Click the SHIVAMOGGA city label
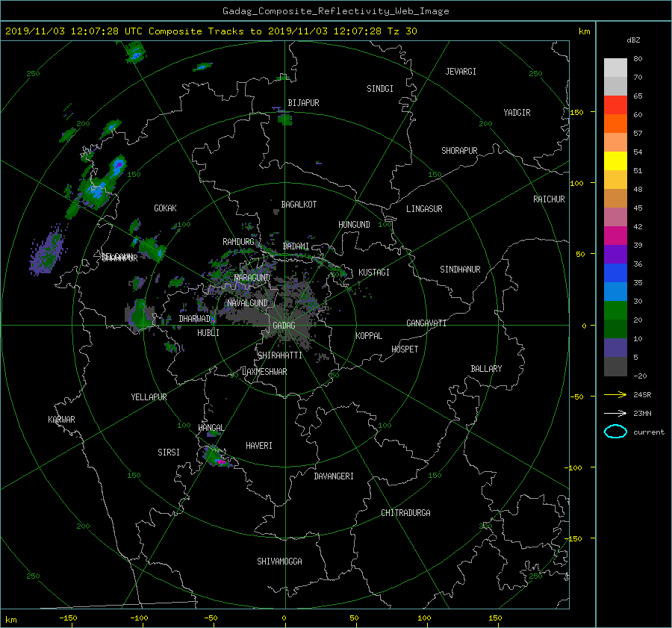 [279, 561]
